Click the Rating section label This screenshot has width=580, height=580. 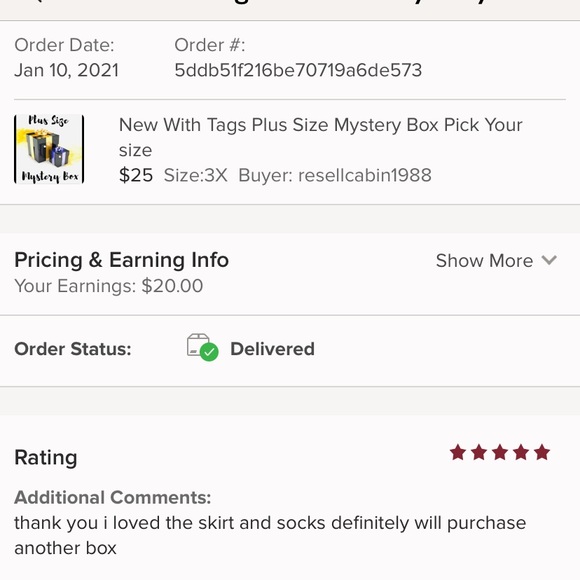[45, 457]
